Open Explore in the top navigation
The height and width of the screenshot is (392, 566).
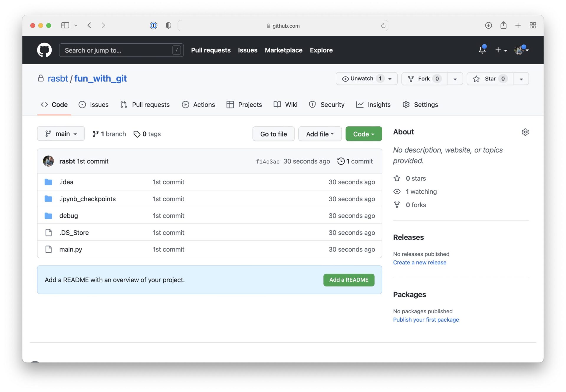[x=321, y=50]
